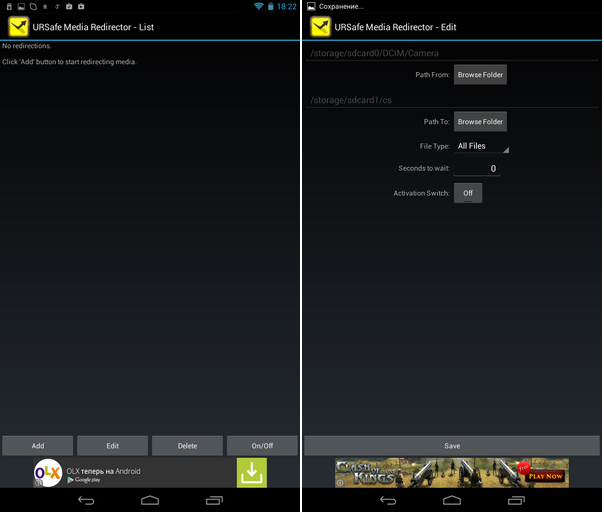604x512 pixels.
Task: Tap 'URSafe Media Redirector - List' title
Action: coord(93,27)
